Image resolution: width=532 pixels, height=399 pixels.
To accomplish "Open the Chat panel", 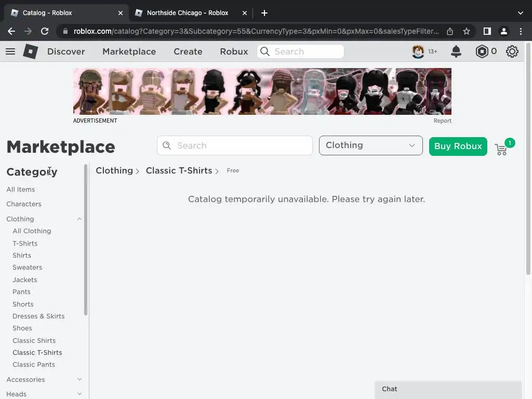I will (x=448, y=390).
